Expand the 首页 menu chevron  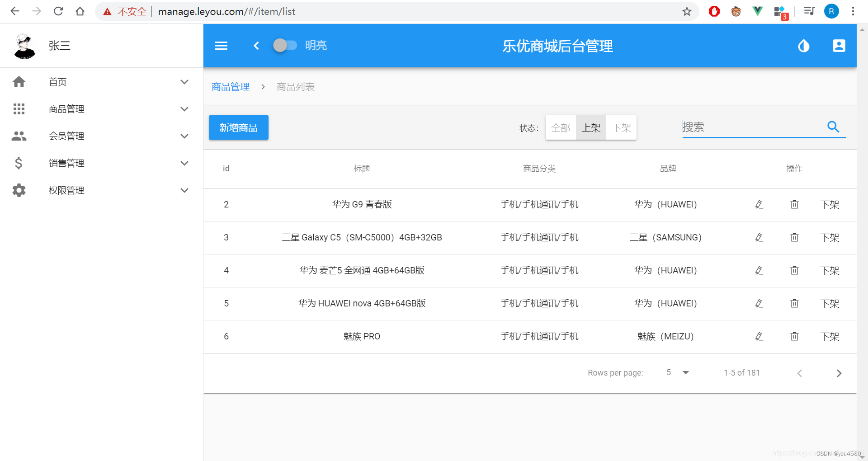point(184,82)
